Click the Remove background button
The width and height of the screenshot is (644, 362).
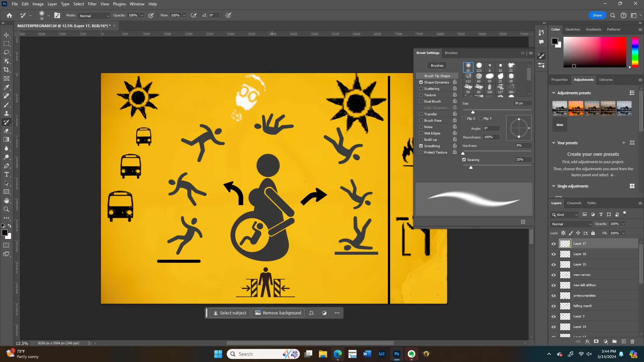[x=278, y=313]
